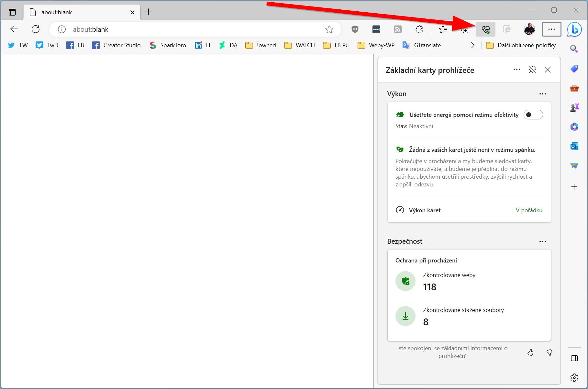View site information icon in address bar
The height and width of the screenshot is (389, 588).
pos(61,29)
